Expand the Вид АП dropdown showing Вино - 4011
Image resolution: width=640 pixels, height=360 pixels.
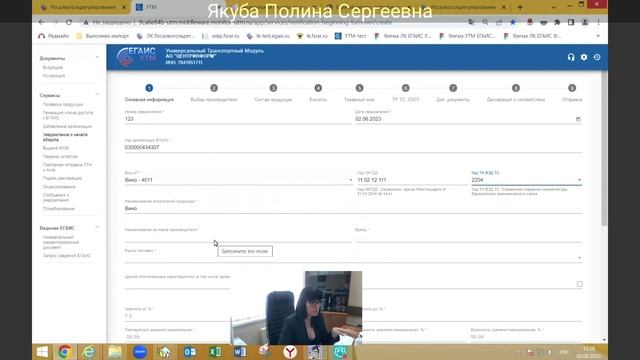[x=238, y=180]
